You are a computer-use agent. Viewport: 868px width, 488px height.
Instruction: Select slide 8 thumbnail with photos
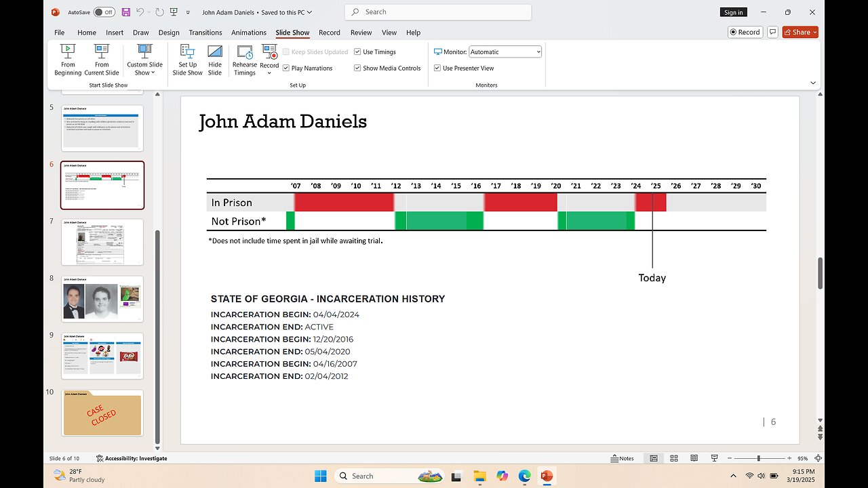click(102, 299)
